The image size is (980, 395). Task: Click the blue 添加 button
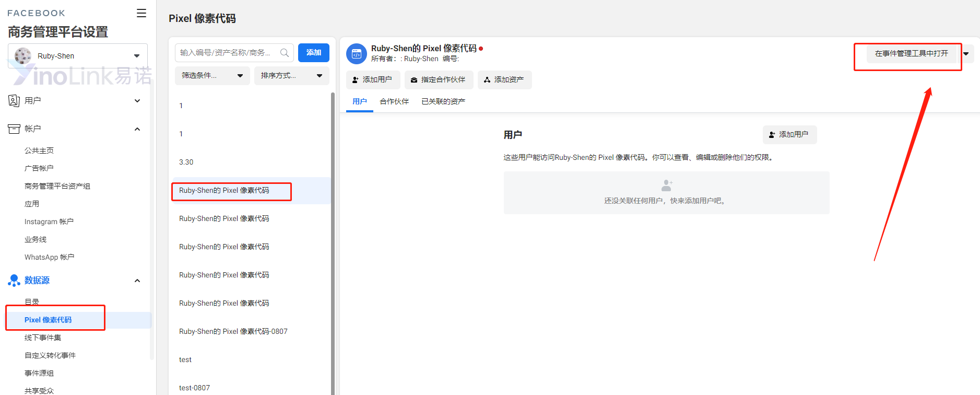click(x=314, y=53)
